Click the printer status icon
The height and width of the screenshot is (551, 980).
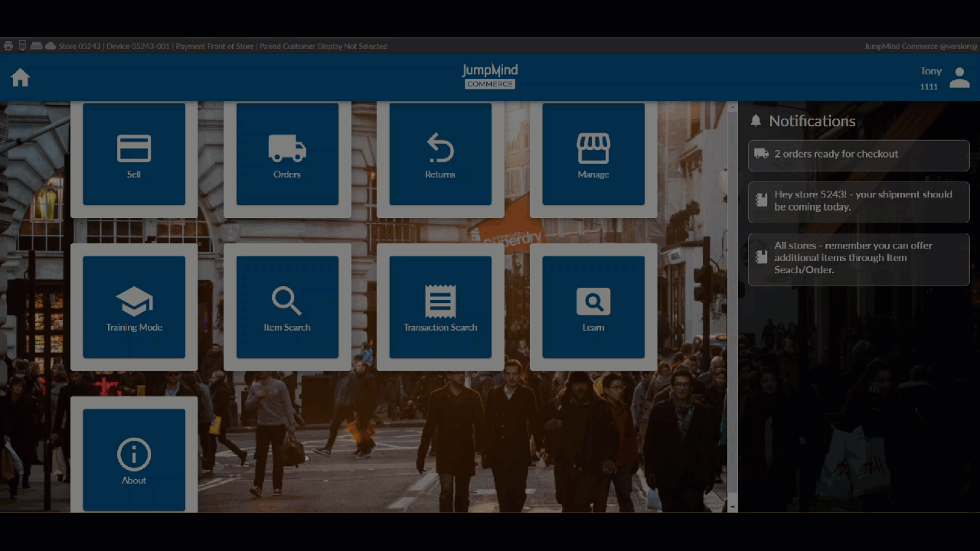click(x=8, y=46)
